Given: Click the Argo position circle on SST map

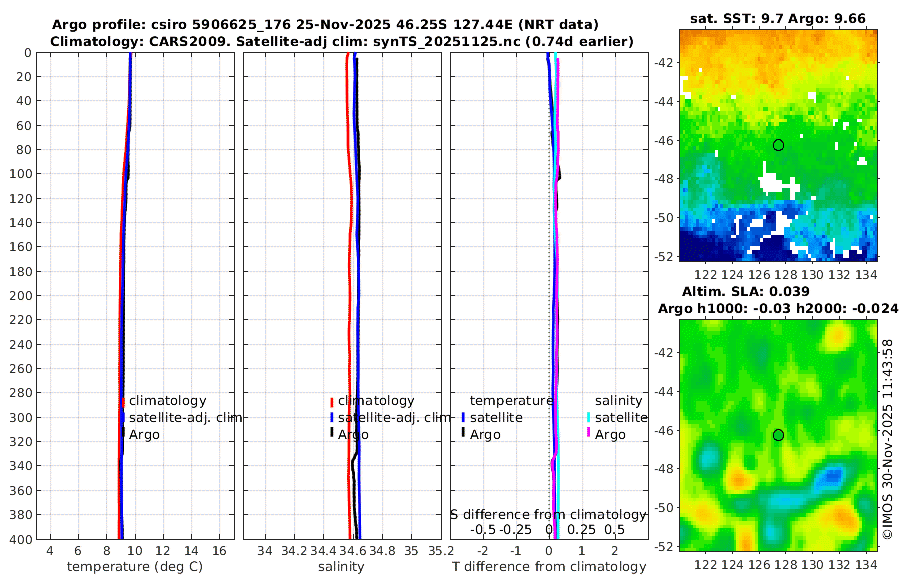Looking at the screenshot, I should [x=778, y=145].
